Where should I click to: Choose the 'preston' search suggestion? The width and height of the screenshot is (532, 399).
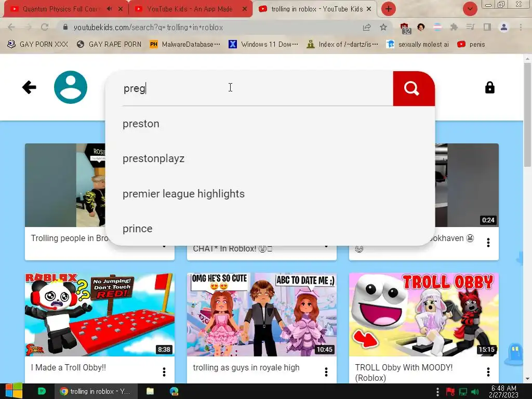tap(270, 124)
